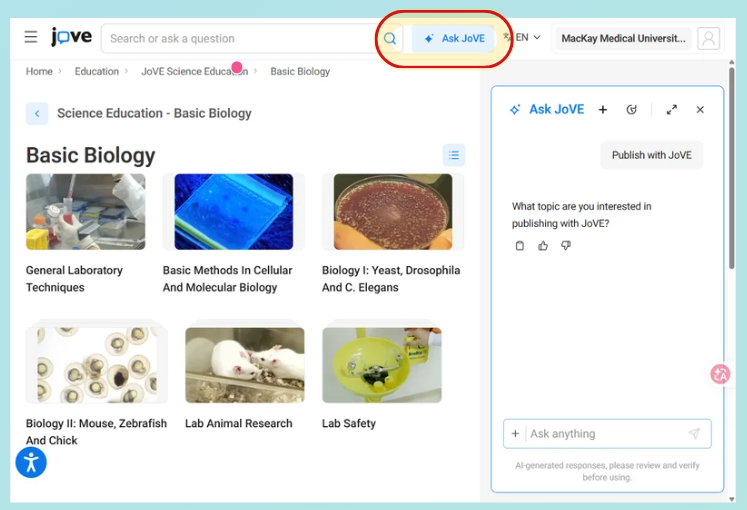
Task: Click the scrollbar down arrow
Action: coord(731,499)
